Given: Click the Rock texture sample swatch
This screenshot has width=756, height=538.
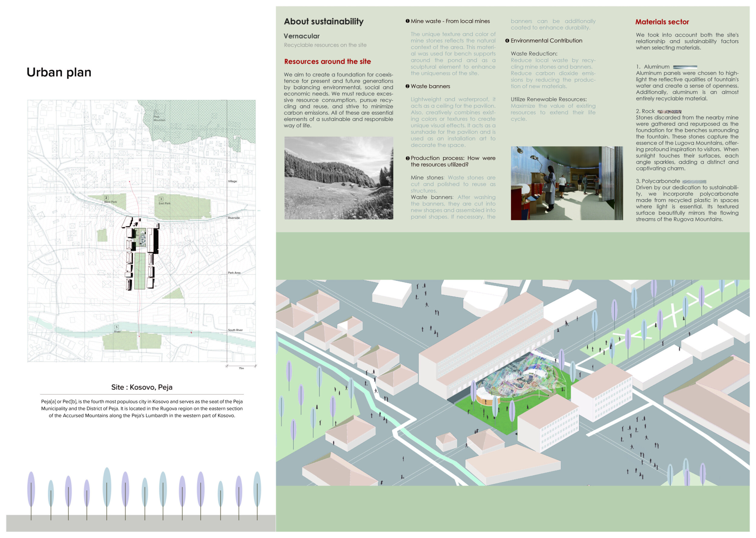Looking at the screenshot, I should point(669,112).
